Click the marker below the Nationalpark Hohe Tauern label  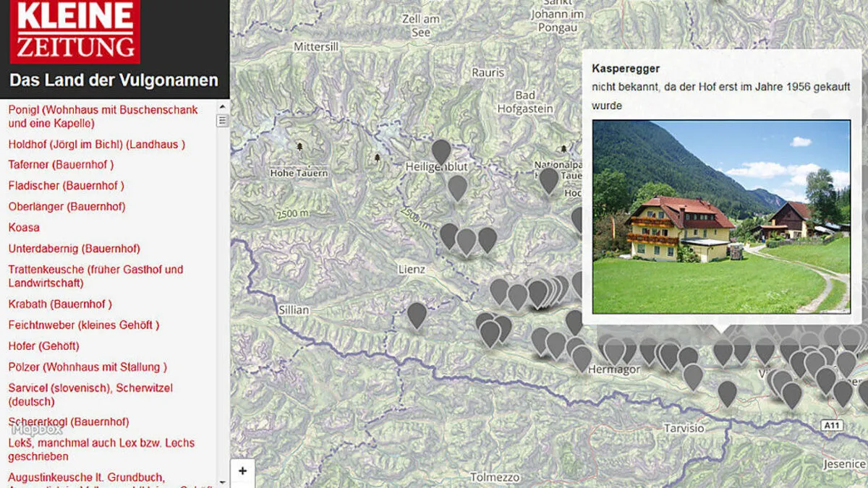tap(549, 179)
